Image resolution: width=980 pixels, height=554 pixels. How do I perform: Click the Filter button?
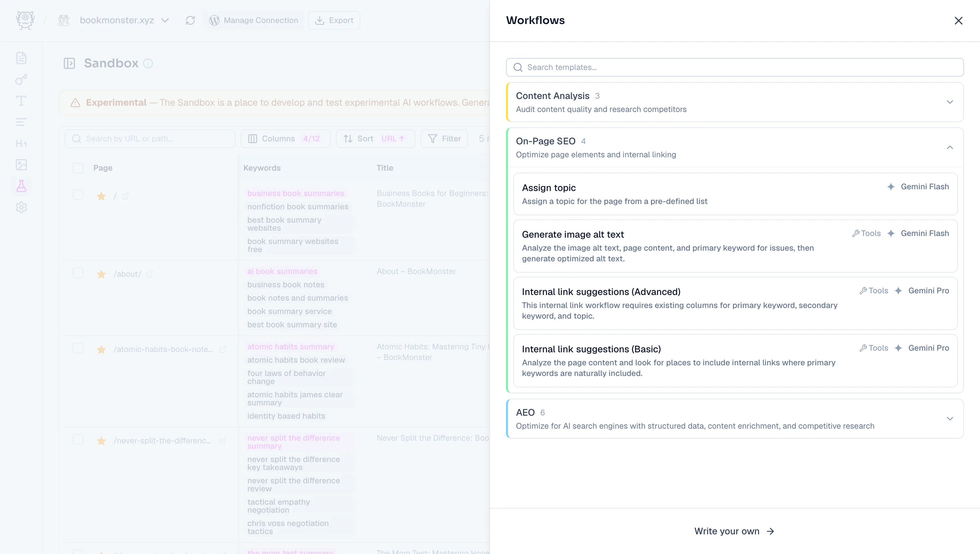[444, 139]
